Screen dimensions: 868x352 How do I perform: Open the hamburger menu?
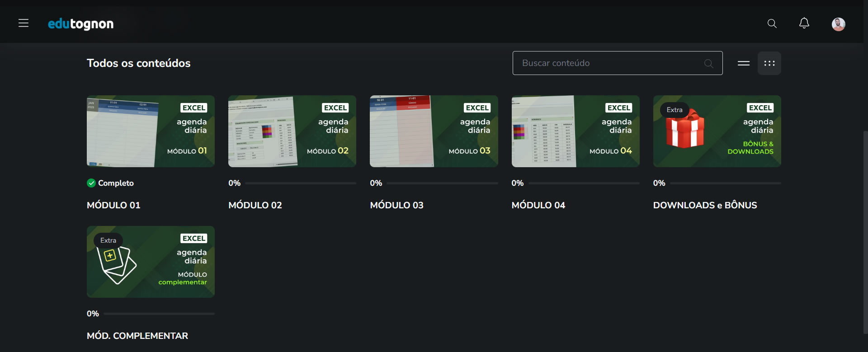[24, 23]
